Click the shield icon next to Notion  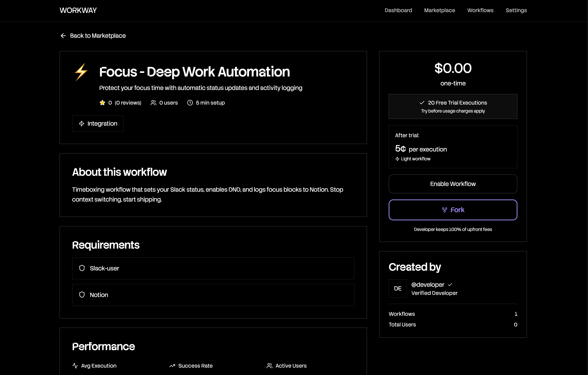coord(82,295)
